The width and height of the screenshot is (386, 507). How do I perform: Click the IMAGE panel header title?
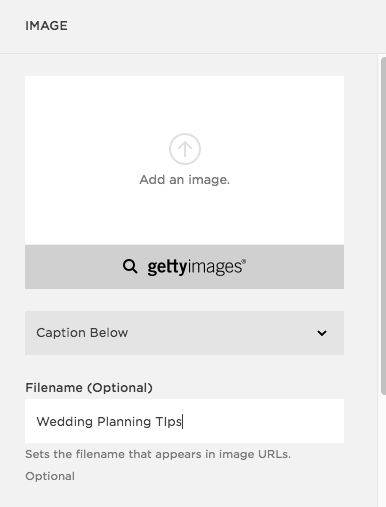(46, 26)
